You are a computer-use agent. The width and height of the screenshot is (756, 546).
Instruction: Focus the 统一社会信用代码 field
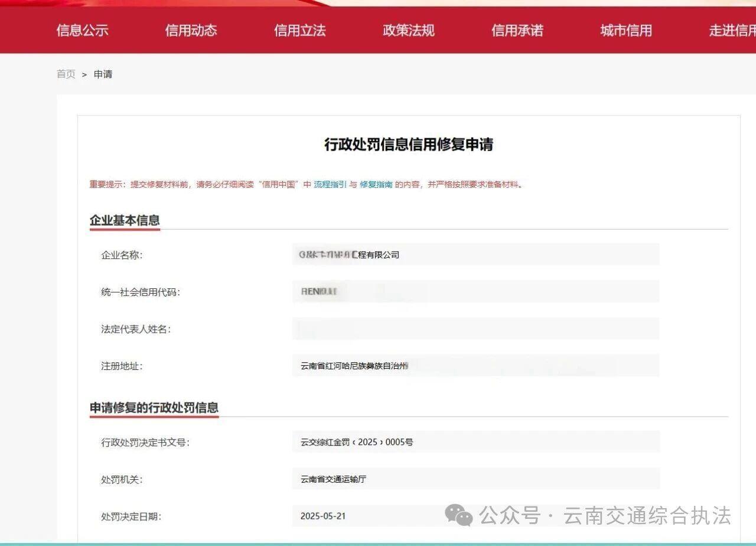pos(475,291)
